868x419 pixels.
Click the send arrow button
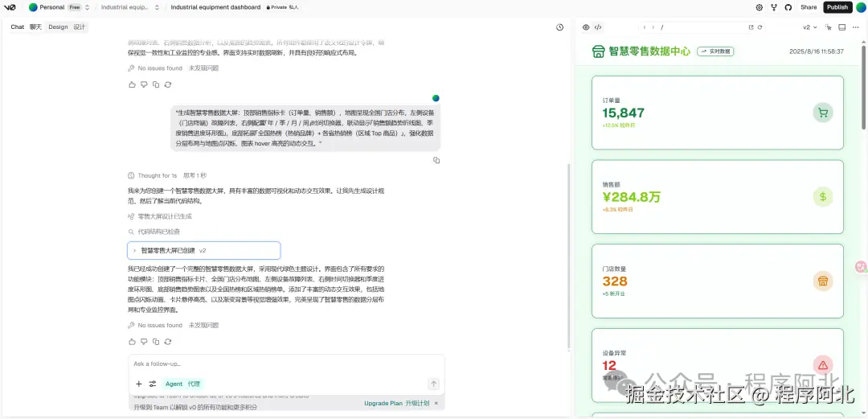[x=434, y=384]
